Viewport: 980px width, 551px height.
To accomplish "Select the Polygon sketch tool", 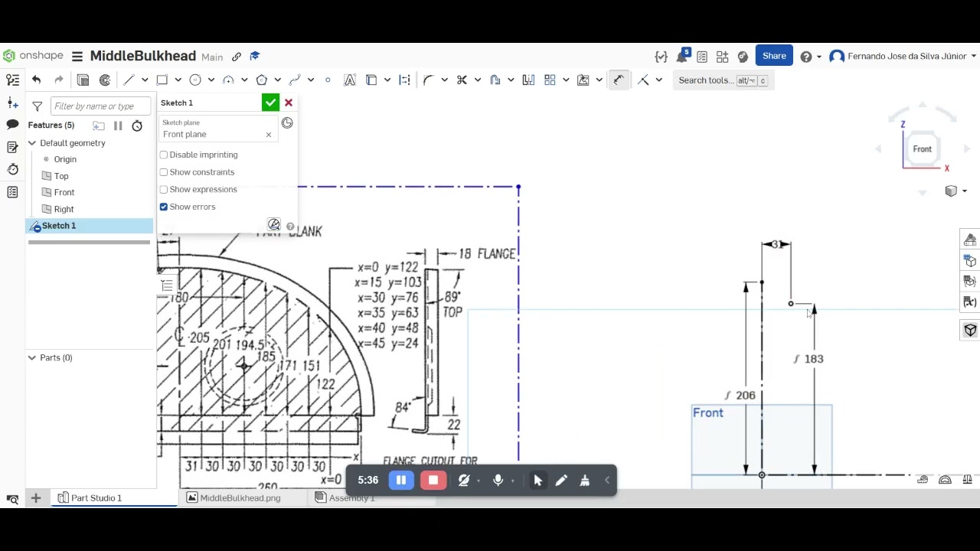I will (261, 80).
